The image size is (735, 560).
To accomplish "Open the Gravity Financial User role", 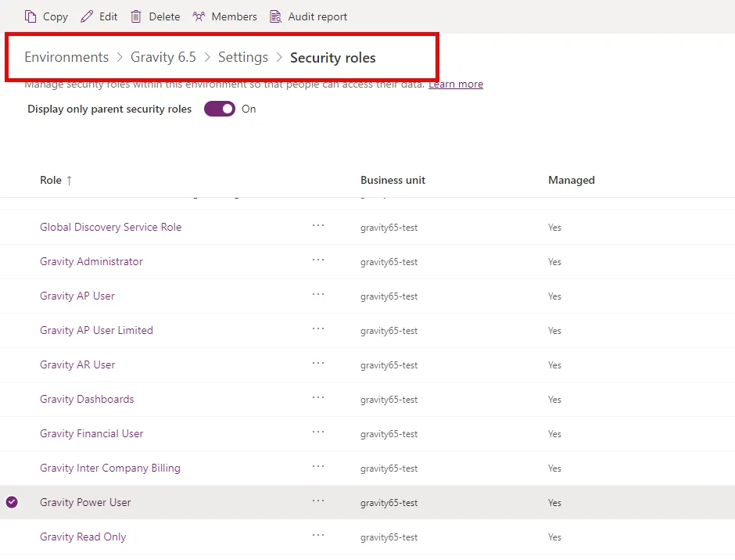I will 91,433.
